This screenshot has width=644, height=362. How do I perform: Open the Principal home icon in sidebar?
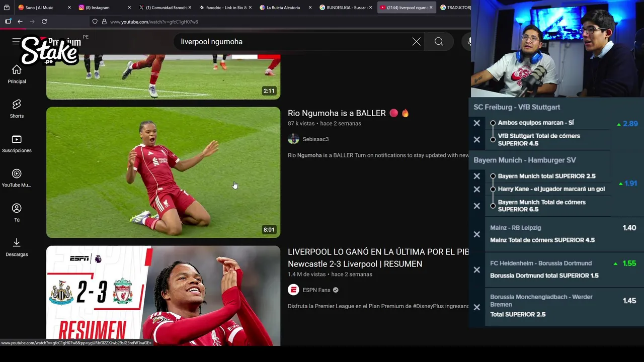click(x=17, y=74)
